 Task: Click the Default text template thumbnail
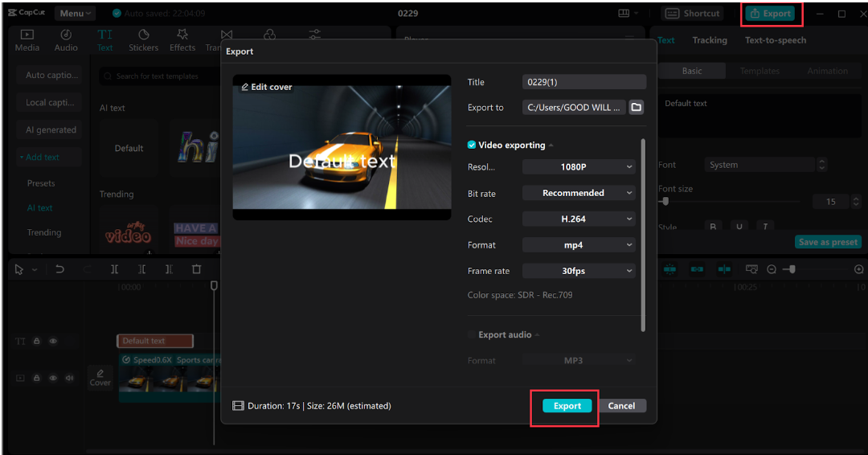pos(129,149)
